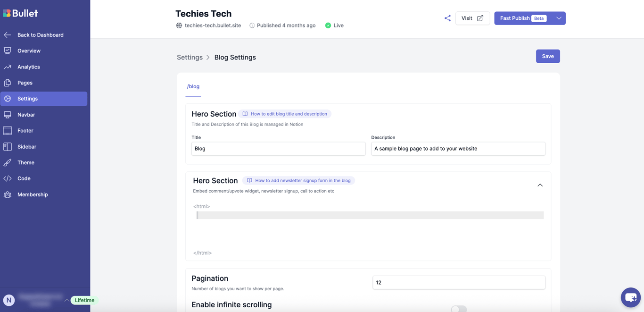Select the /blog tab
Viewport: 644px width, 312px height.
point(193,86)
